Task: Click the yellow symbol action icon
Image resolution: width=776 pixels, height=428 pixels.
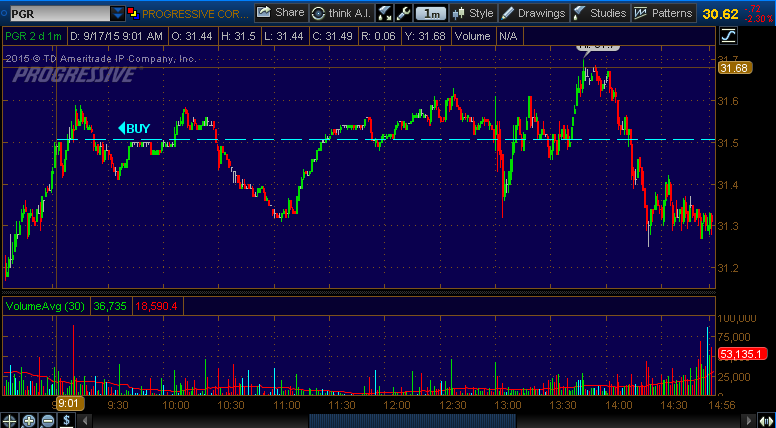Action: (134, 13)
